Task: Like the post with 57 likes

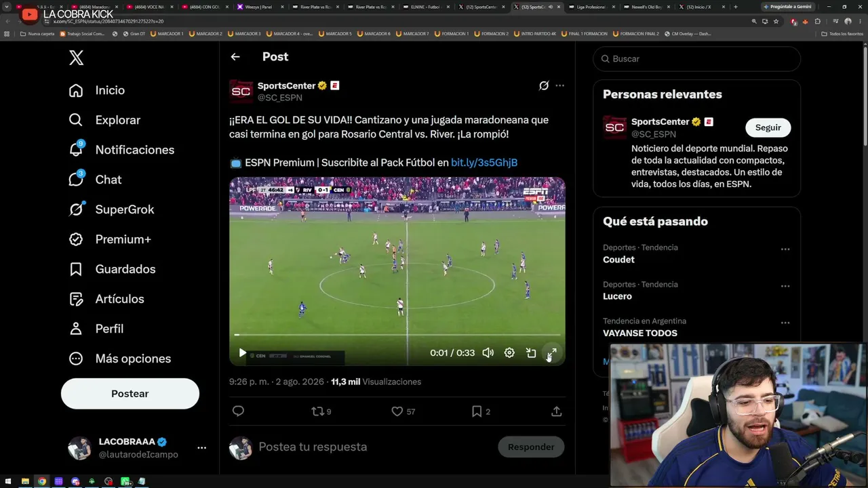Action: pos(403,411)
